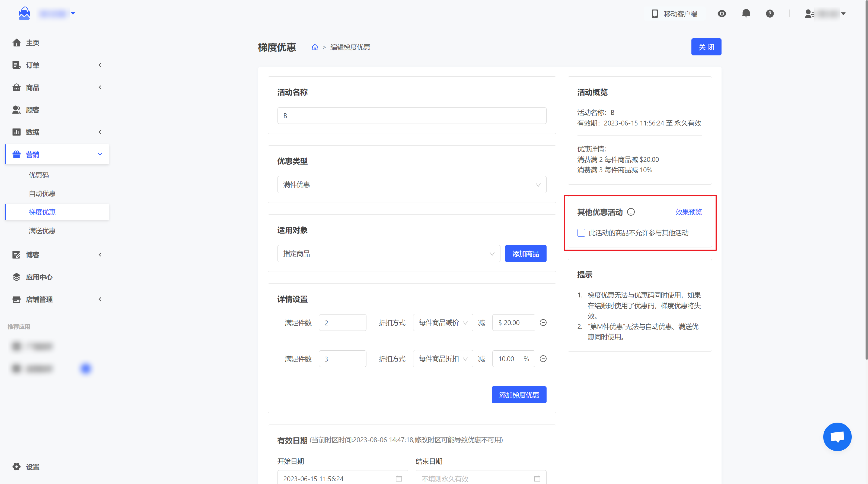Open start date calendar icon
Screen dimensions: 868x484
click(x=399, y=478)
